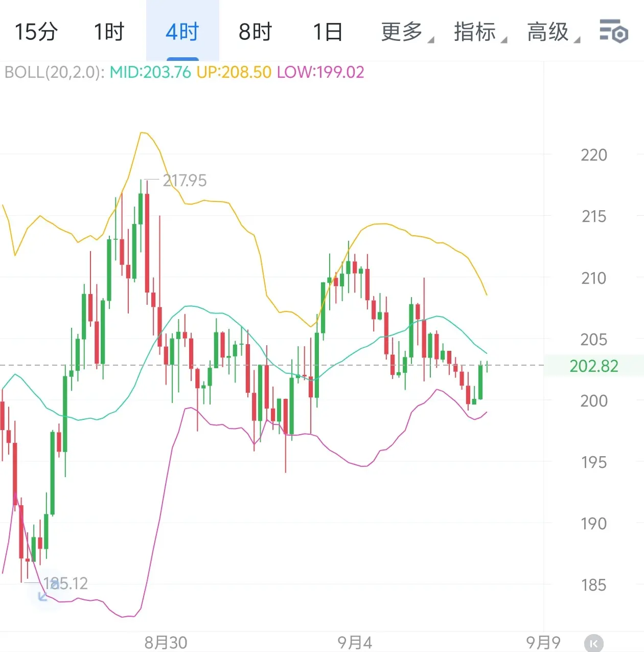Open the 更多 timeframe dropdown

click(407, 32)
